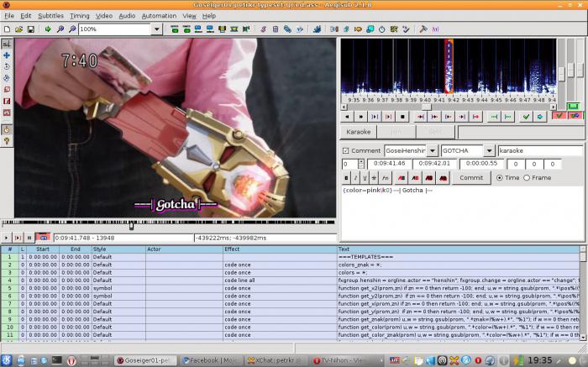Open the Styles Manager toolbar icon

[x=263, y=29]
